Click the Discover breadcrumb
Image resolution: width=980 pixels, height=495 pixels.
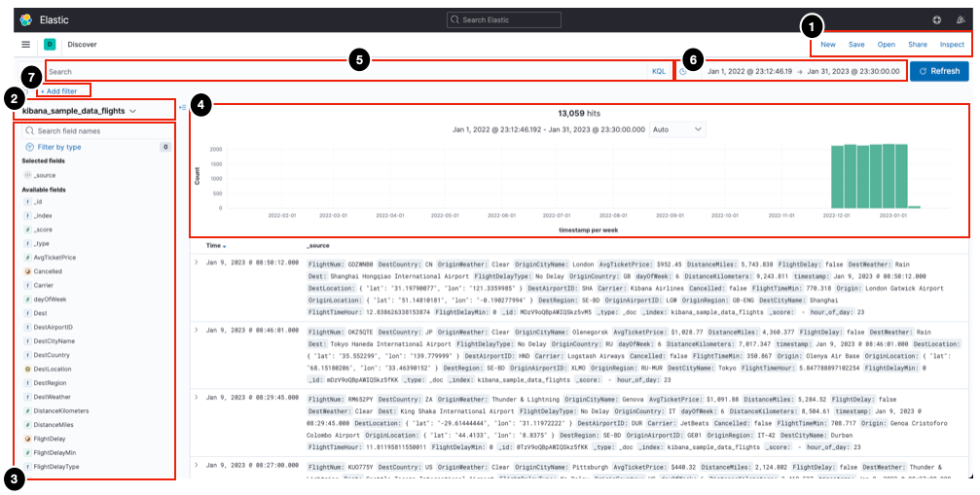click(82, 45)
